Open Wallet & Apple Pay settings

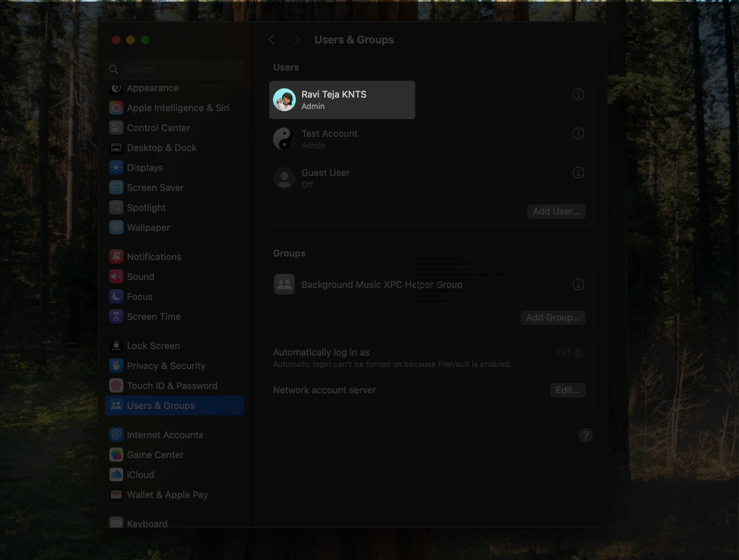[x=167, y=495]
